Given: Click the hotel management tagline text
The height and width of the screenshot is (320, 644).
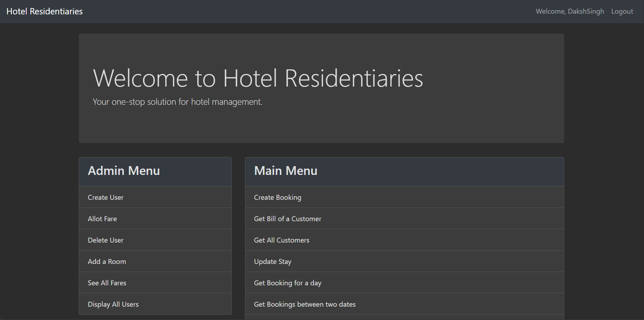Looking at the screenshot, I should coord(177,102).
